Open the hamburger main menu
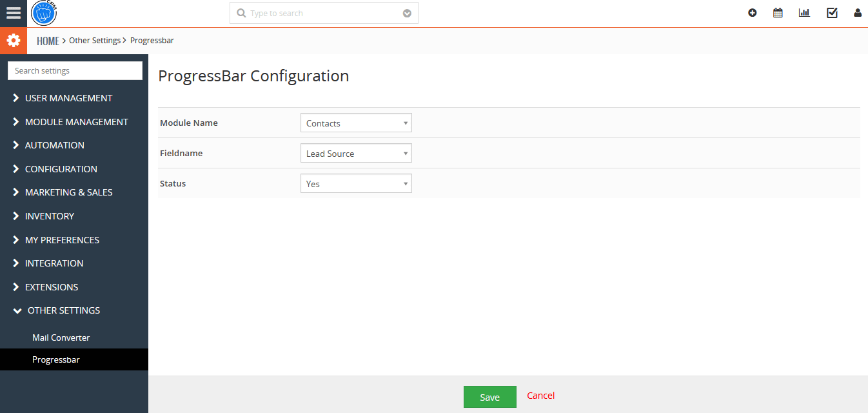The height and width of the screenshot is (413, 868). pos(13,13)
